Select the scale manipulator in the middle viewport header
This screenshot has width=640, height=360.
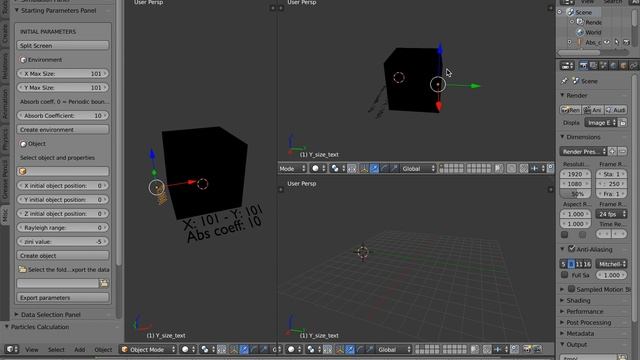point(394,168)
